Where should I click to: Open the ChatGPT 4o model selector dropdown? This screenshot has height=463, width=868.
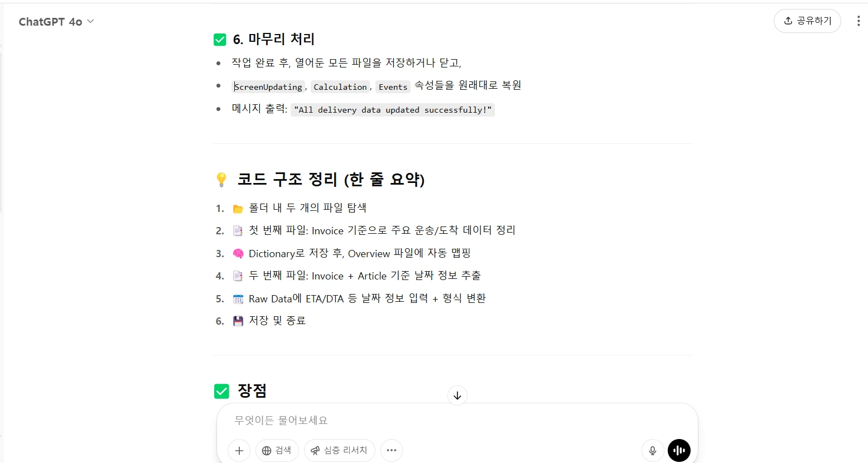pyautogui.click(x=56, y=21)
